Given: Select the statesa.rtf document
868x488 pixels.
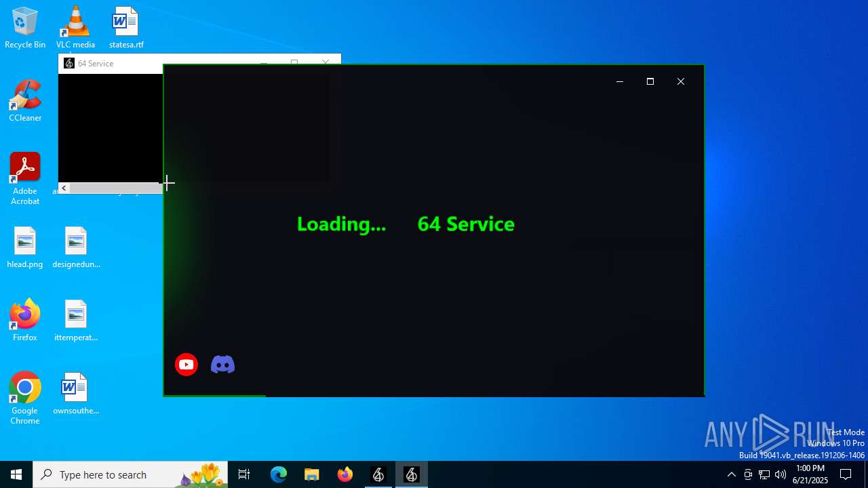Looking at the screenshot, I should pos(126,28).
